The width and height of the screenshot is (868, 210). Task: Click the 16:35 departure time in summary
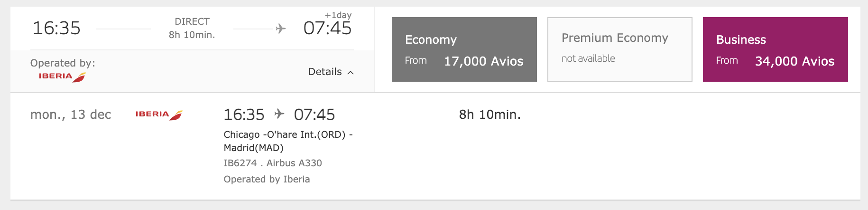[56, 28]
